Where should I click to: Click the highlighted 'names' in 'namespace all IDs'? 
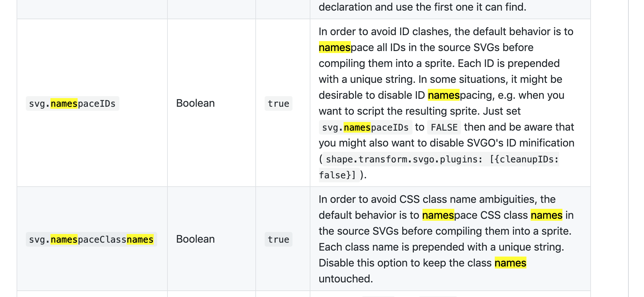pyautogui.click(x=335, y=47)
